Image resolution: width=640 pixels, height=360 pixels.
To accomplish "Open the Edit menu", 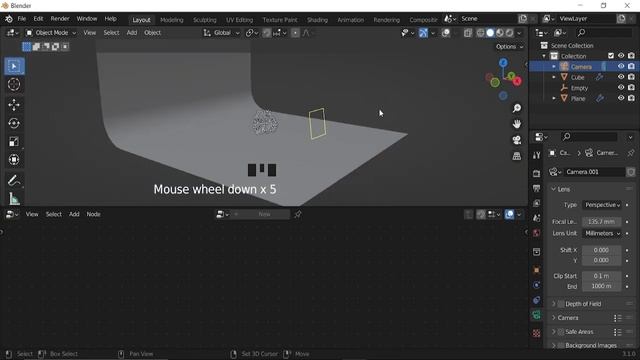I will 38,19.
